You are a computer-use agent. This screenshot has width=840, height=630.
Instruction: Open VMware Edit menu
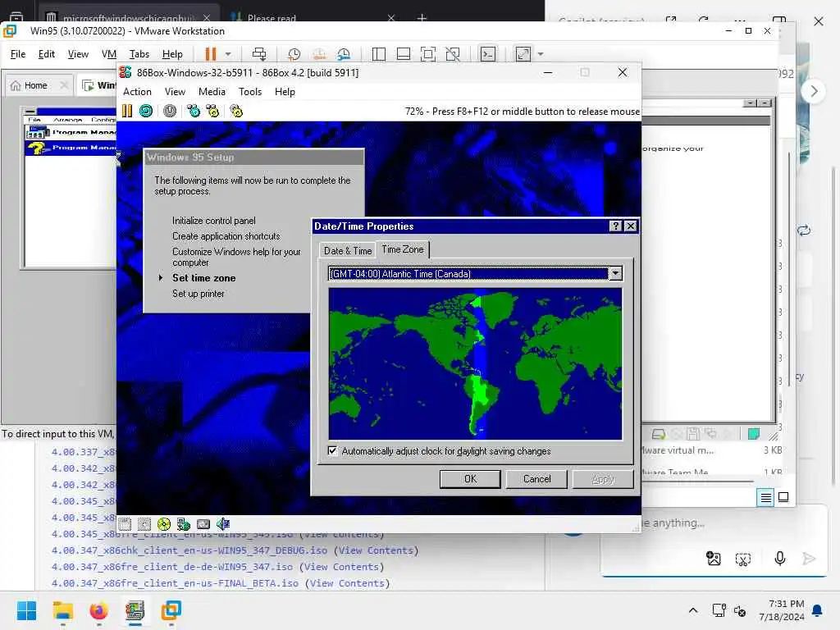pos(46,53)
